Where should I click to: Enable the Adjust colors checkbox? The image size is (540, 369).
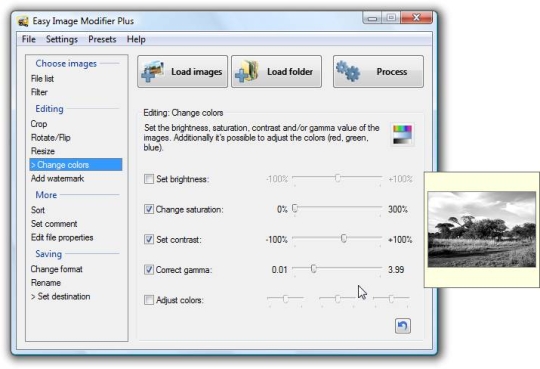coord(149,300)
